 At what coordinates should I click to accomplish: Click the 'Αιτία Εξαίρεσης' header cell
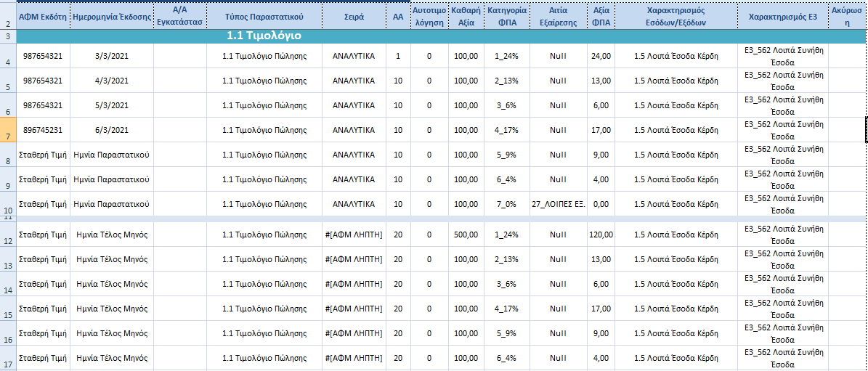click(558, 16)
